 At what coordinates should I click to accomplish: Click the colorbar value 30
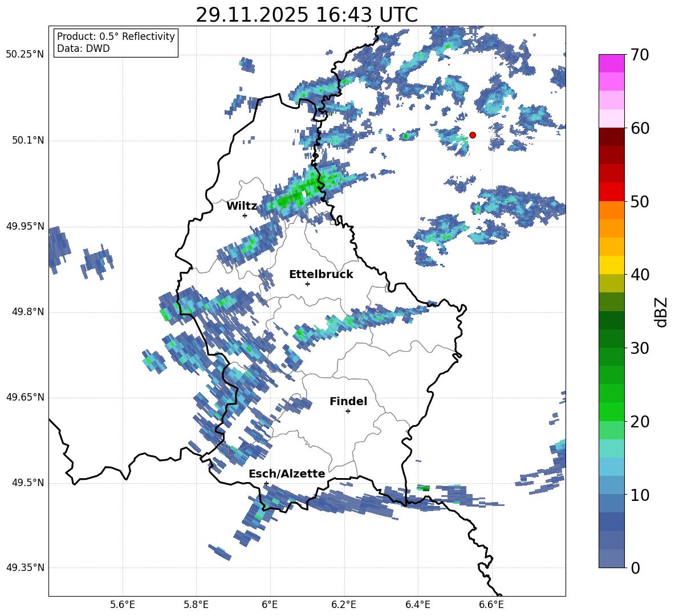640,348
